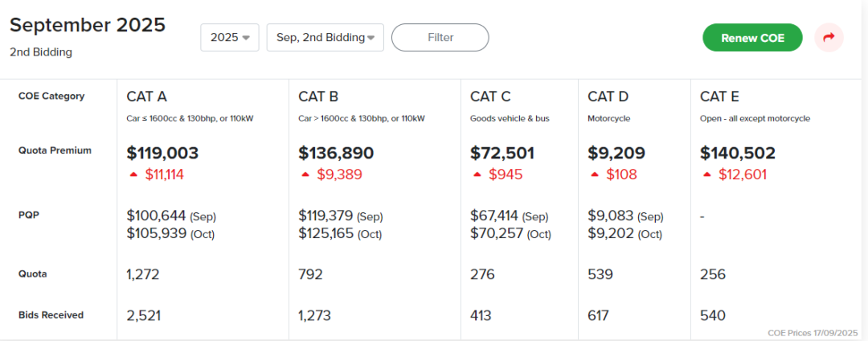Select the CAT C column heading
This screenshot has width=868, height=341.
[490, 97]
